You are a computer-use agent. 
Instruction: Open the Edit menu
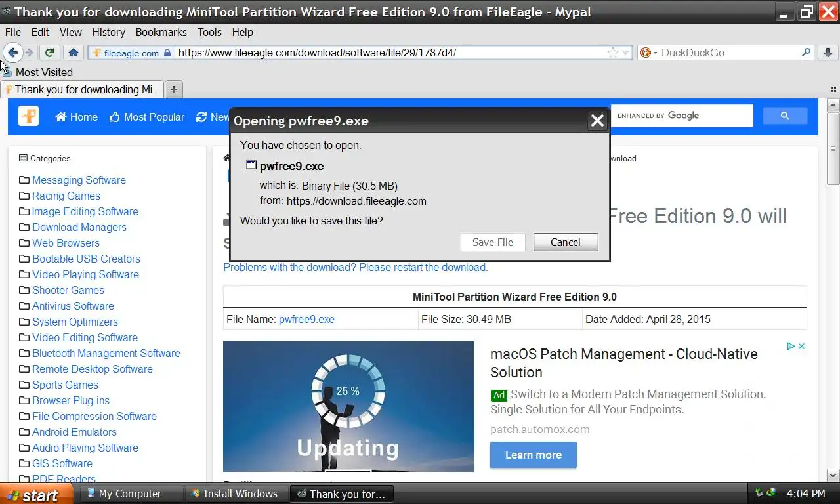[40, 32]
